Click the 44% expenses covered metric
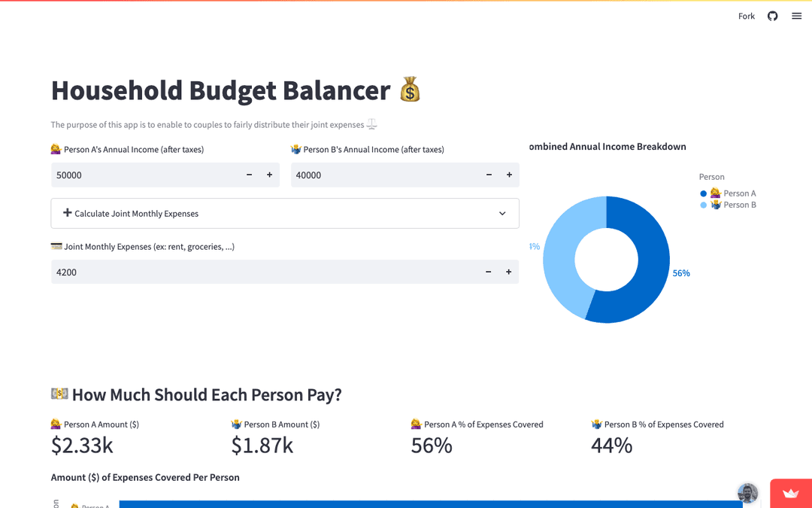Viewport: 812px width, 508px height. pos(611,446)
